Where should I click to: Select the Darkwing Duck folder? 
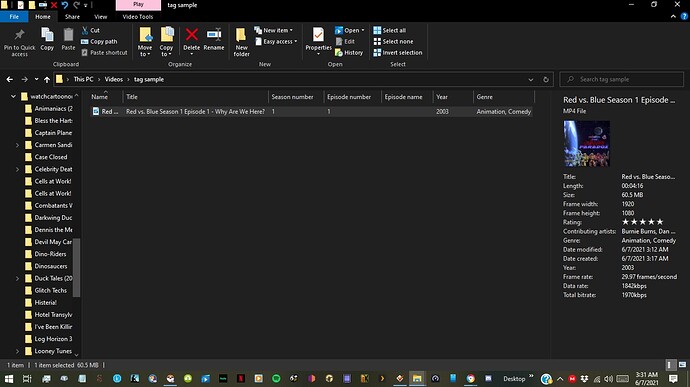48,217
